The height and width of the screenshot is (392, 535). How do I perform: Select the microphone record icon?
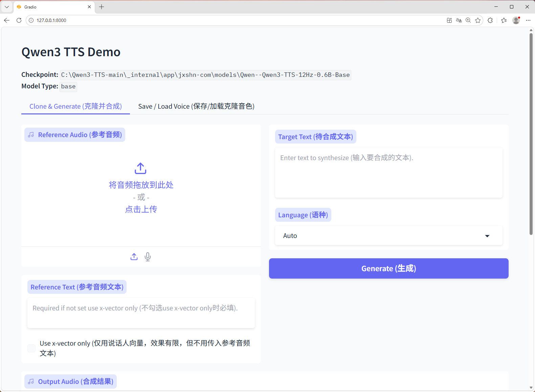pos(148,257)
